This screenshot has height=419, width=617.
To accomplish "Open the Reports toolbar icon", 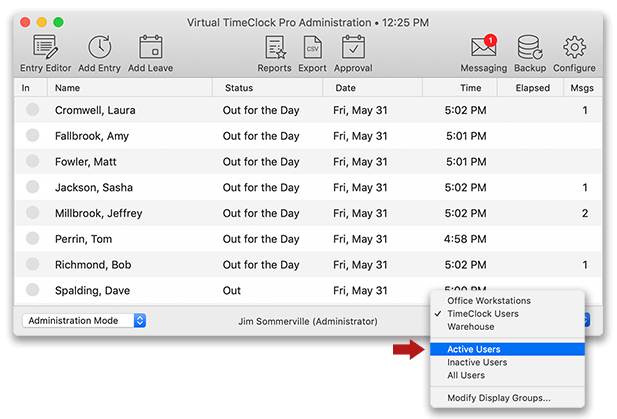I will click(x=275, y=47).
